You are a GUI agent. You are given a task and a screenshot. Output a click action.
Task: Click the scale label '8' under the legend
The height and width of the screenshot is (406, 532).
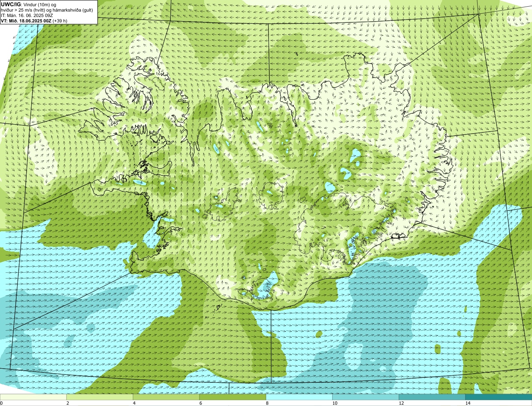(x=267, y=403)
